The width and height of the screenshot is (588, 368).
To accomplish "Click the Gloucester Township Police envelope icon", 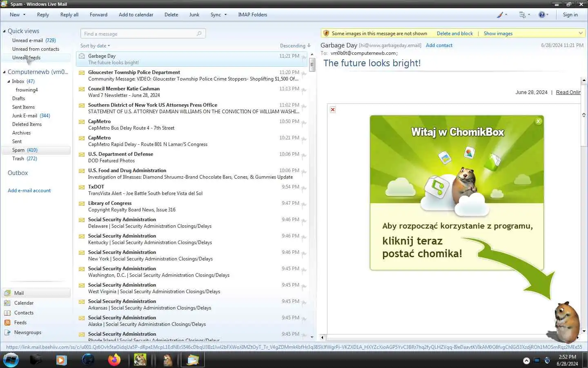I will [x=82, y=72].
